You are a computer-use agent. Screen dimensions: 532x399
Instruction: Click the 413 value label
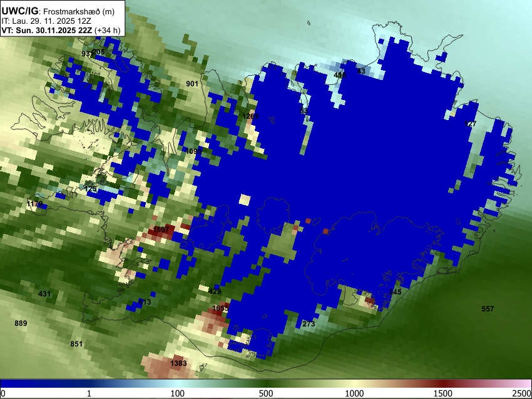145,301
